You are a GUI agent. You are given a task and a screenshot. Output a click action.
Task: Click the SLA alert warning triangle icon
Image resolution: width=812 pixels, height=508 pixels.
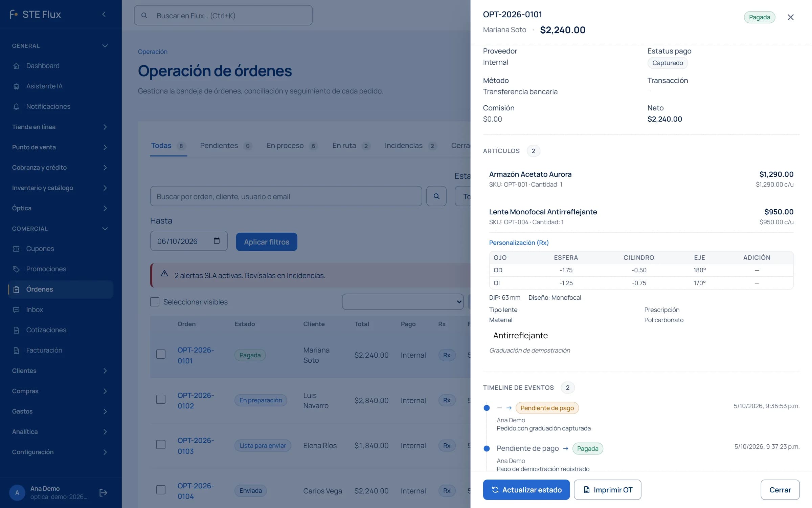(164, 274)
